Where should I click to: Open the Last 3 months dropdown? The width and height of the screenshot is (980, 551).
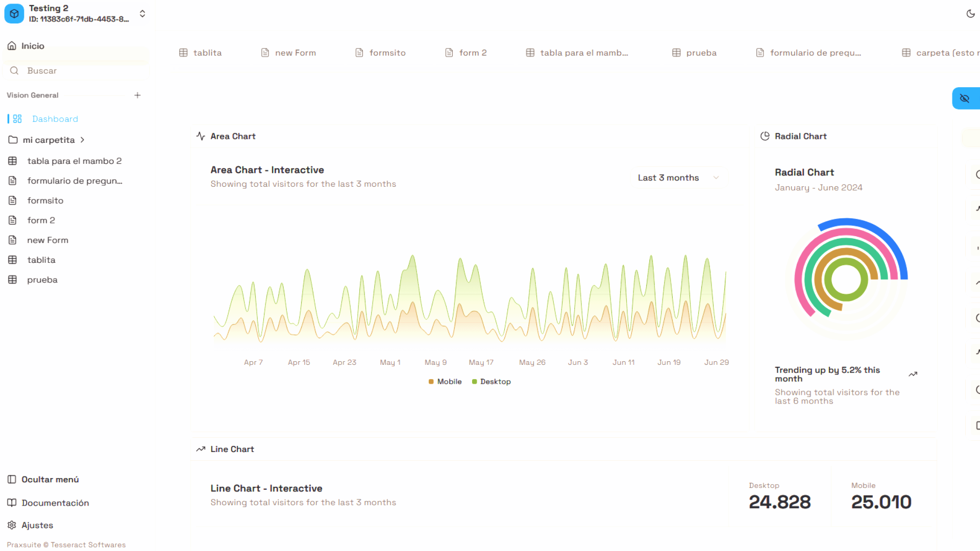tap(679, 177)
